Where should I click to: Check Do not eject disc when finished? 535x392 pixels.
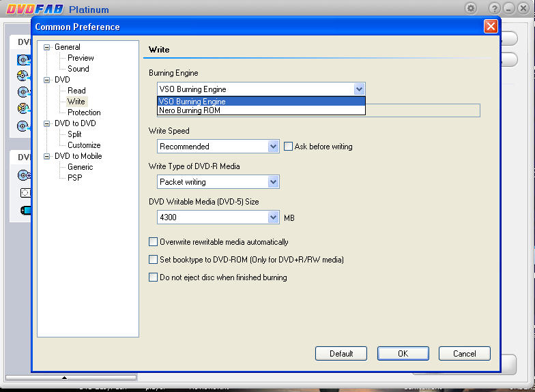153,277
